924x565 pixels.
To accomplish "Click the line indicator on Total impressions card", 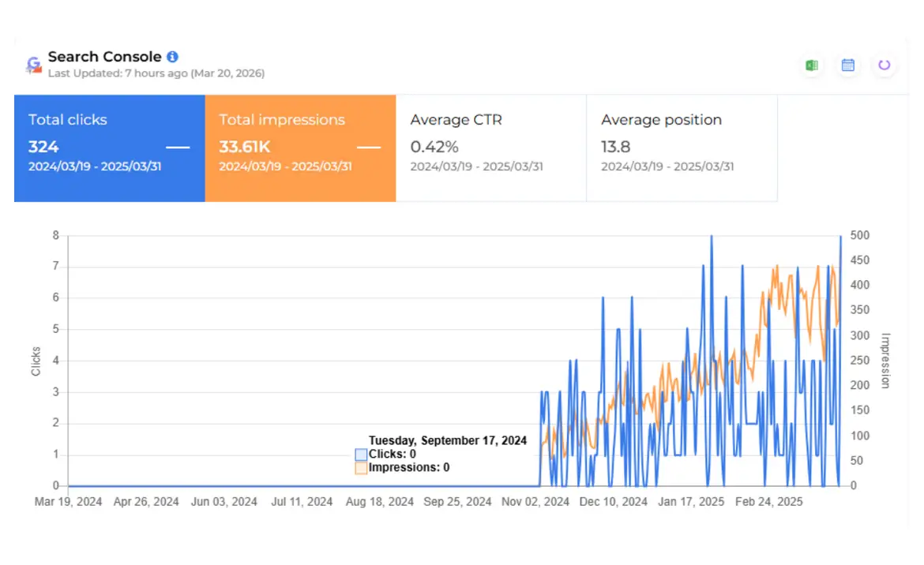I will 369,147.
